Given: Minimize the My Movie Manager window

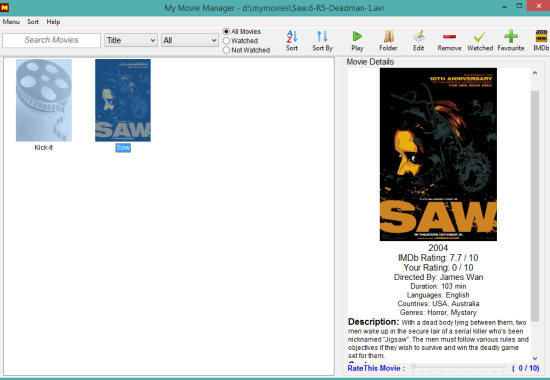Looking at the screenshot, I should (x=505, y=6).
